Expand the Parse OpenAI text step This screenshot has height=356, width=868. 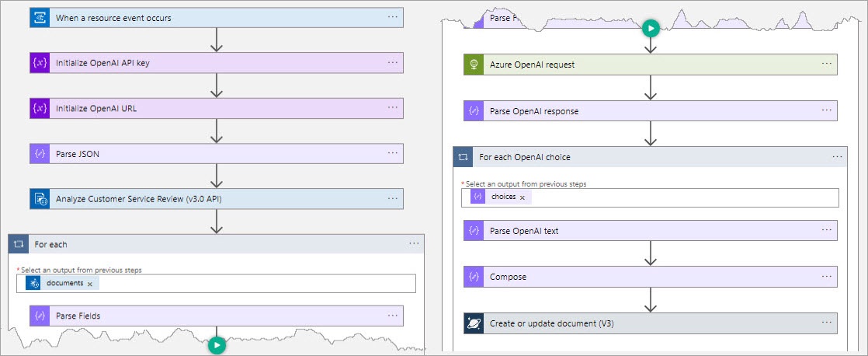(x=651, y=231)
